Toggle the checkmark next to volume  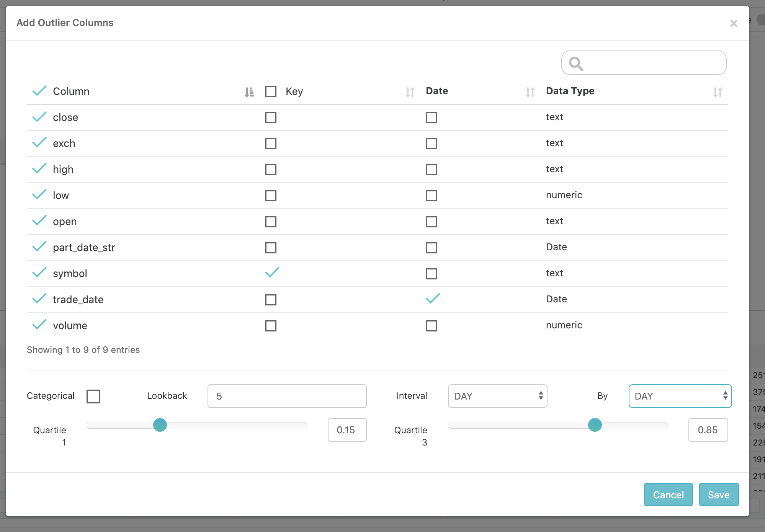[39, 324]
